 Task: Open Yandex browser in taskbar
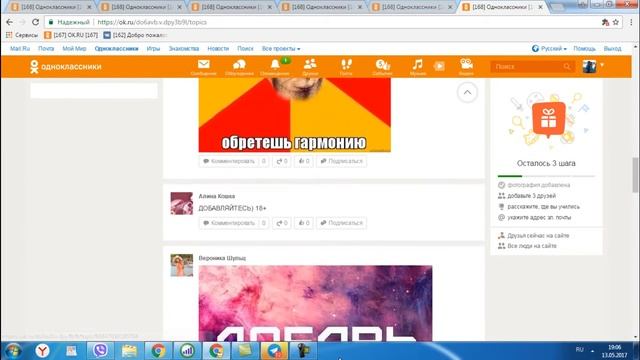click(42, 351)
